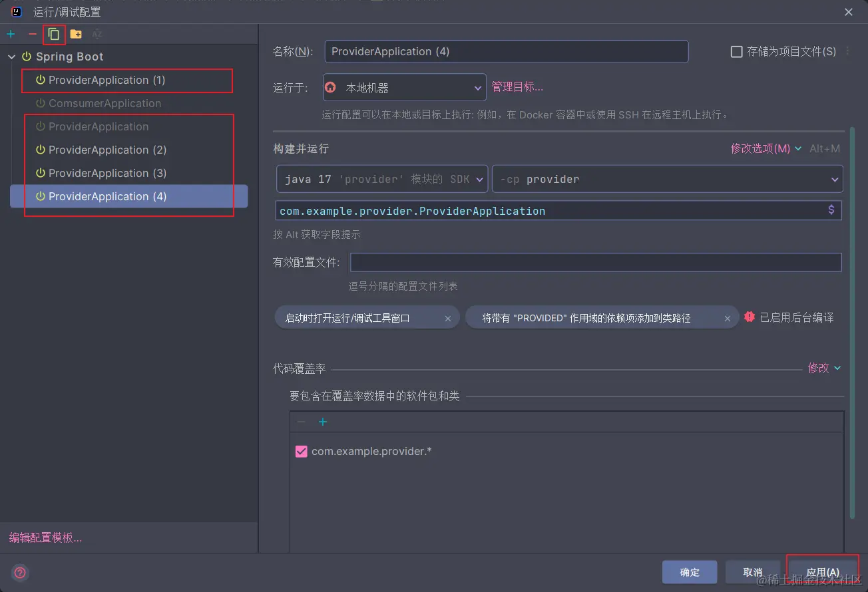The image size is (868, 592).
Task: Open the 运行于 本地机器 dropdown
Action: 405,87
